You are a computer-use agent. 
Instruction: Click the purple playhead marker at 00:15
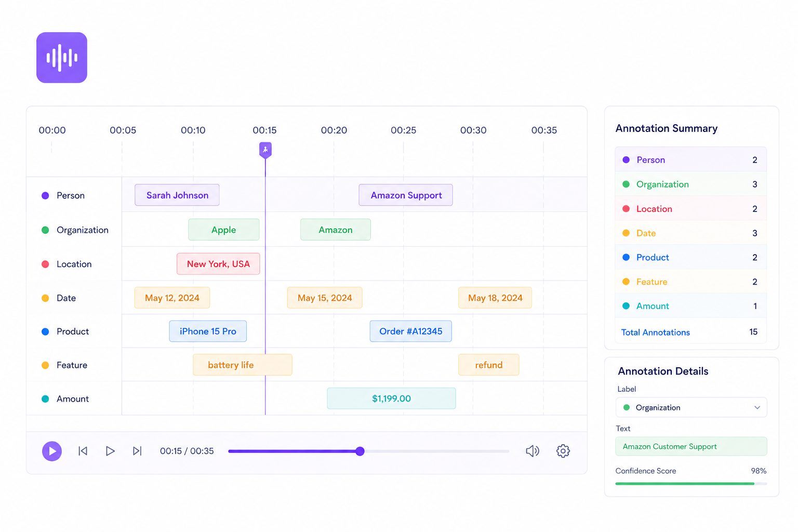point(265,150)
